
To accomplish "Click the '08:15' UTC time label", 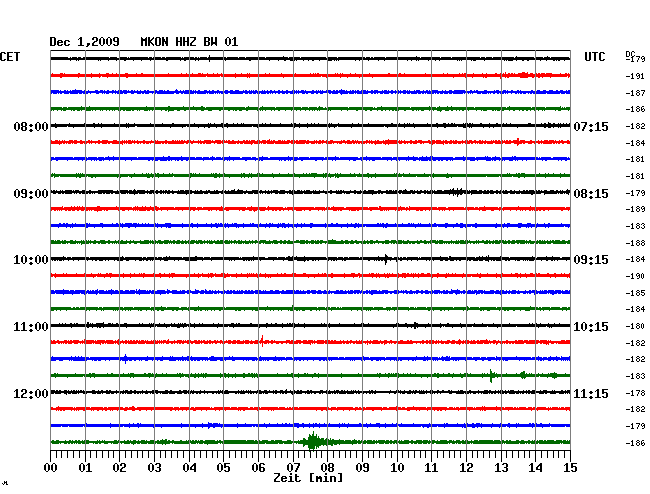I will [x=591, y=194].
